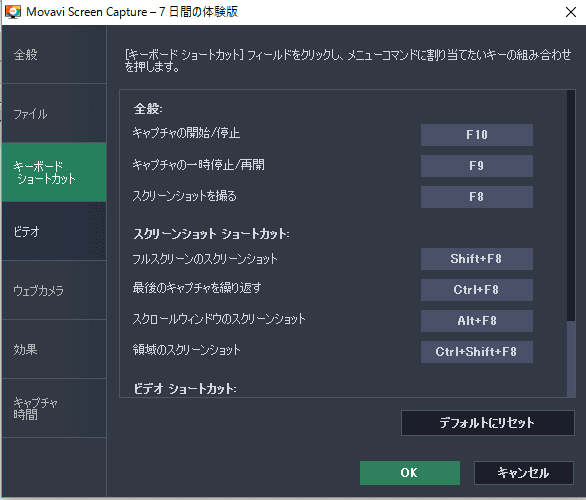Click the フルスクリーンのスクリーンショット label
The image size is (586, 500).
[205, 259]
